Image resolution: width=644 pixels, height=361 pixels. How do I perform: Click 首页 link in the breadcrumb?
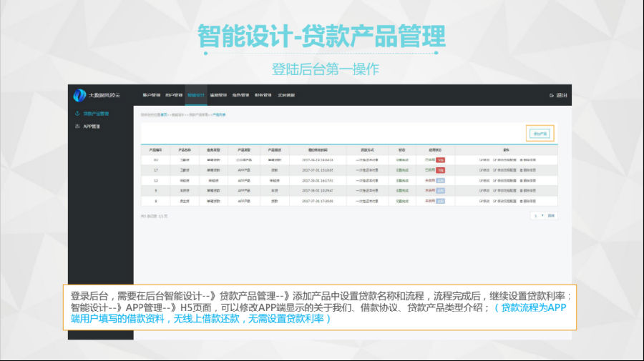[x=164, y=114]
